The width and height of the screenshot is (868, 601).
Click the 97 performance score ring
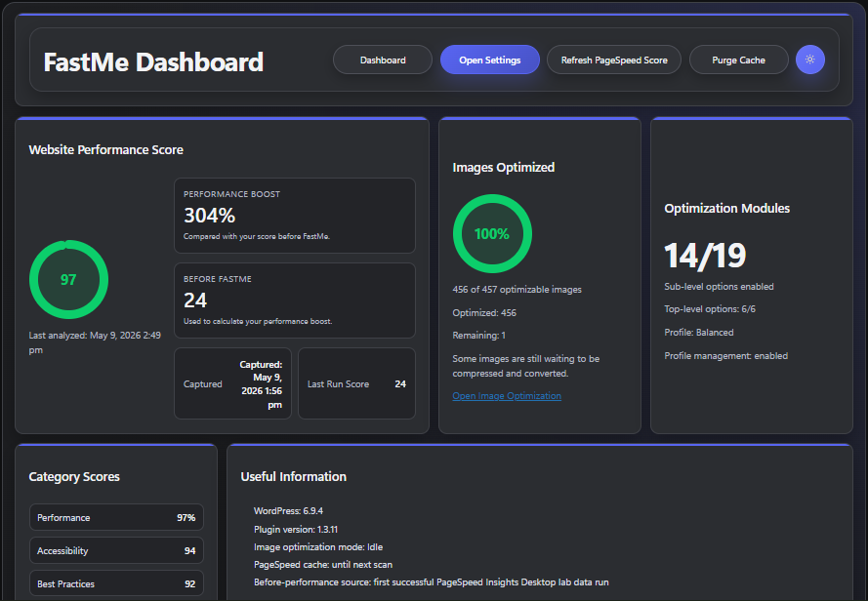pos(68,279)
